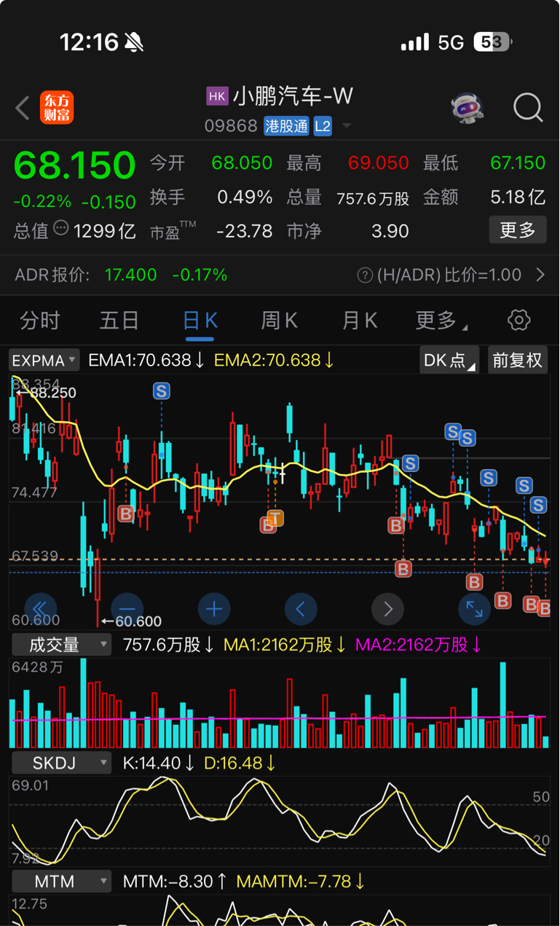Tap the 港股通 badge

pyautogui.click(x=286, y=125)
